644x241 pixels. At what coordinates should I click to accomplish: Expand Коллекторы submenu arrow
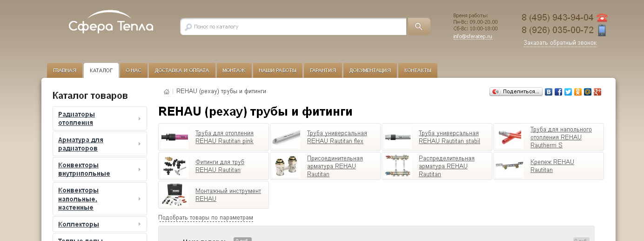(139, 224)
